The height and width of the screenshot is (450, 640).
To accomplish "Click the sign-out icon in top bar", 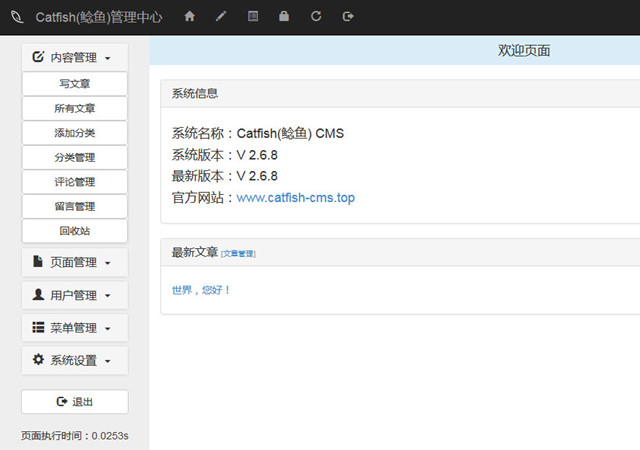I will coord(347,17).
